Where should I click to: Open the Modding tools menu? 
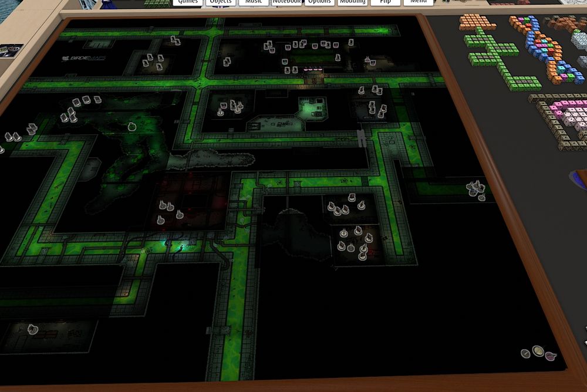[353, 2]
